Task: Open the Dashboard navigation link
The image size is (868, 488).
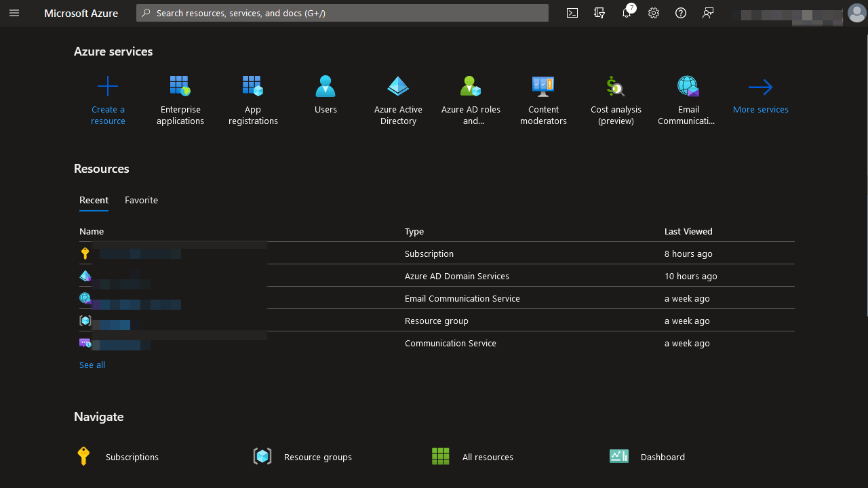Action: click(x=663, y=457)
